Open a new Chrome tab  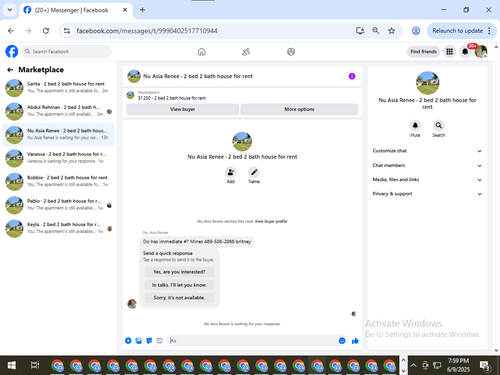[x=142, y=10]
